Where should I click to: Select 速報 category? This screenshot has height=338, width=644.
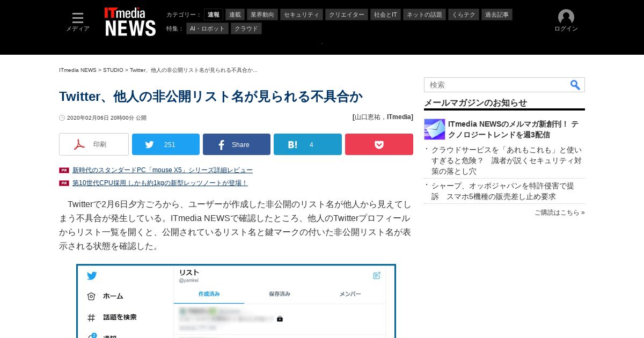click(x=214, y=14)
